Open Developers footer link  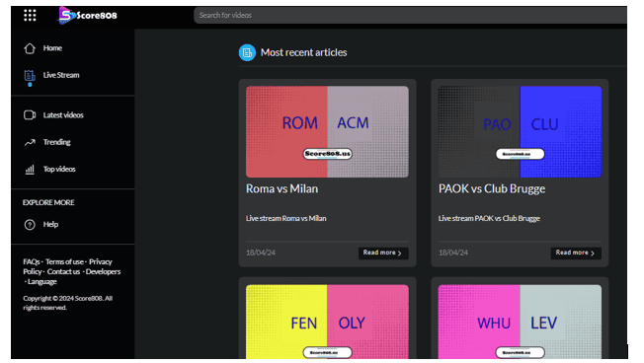103,271
